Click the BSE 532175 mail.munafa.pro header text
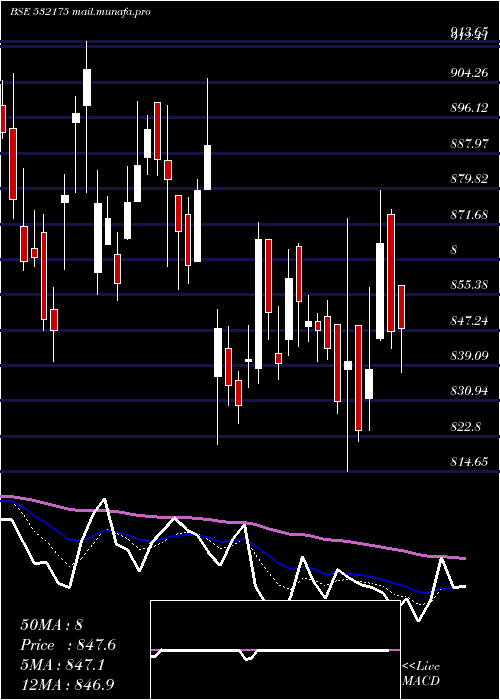The height and width of the screenshot is (700, 500). [80, 12]
